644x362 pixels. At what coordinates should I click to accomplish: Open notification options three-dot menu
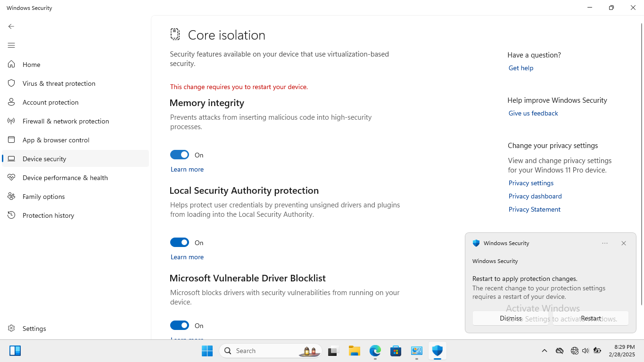605,243
